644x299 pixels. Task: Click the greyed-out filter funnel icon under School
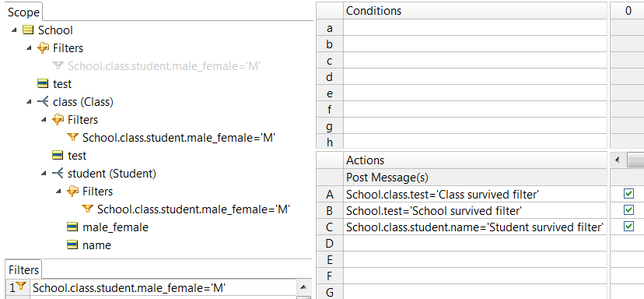58,66
